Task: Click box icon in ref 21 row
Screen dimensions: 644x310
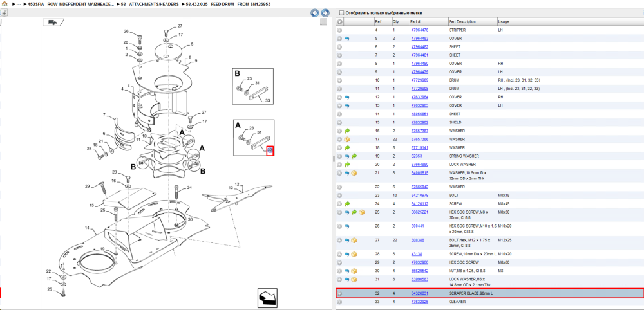Action: (354, 173)
